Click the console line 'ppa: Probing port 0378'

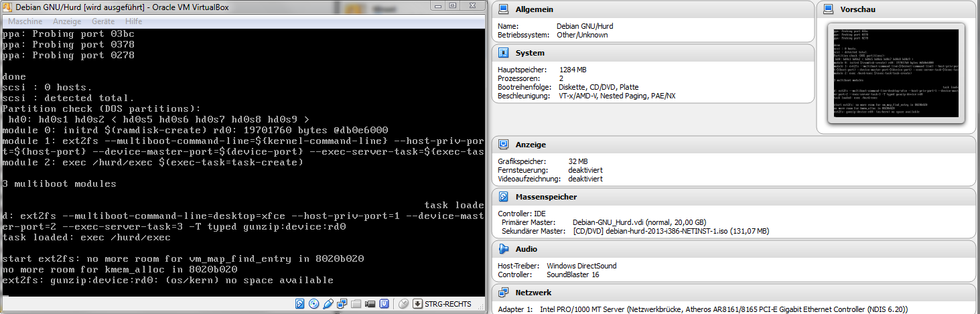[x=68, y=44]
